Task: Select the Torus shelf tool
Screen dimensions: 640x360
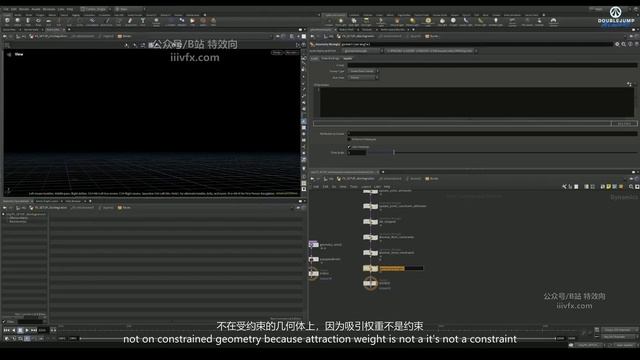Action: coord(38,21)
